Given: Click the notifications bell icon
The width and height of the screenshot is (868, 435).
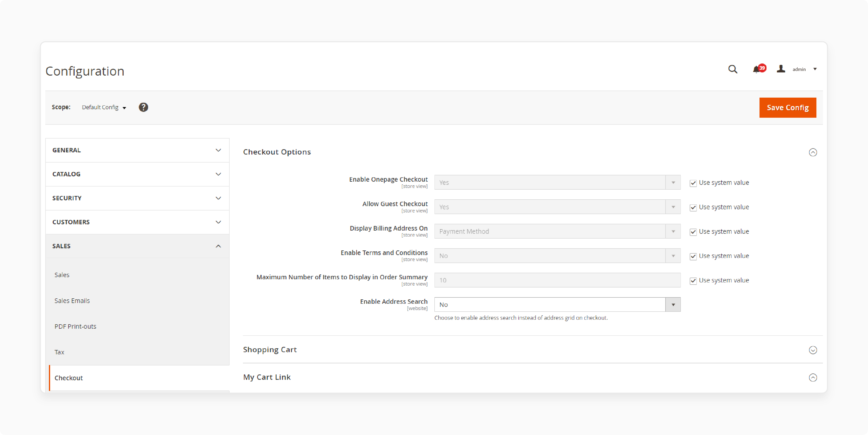Looking at the screenshot, I should click(757, 69).
